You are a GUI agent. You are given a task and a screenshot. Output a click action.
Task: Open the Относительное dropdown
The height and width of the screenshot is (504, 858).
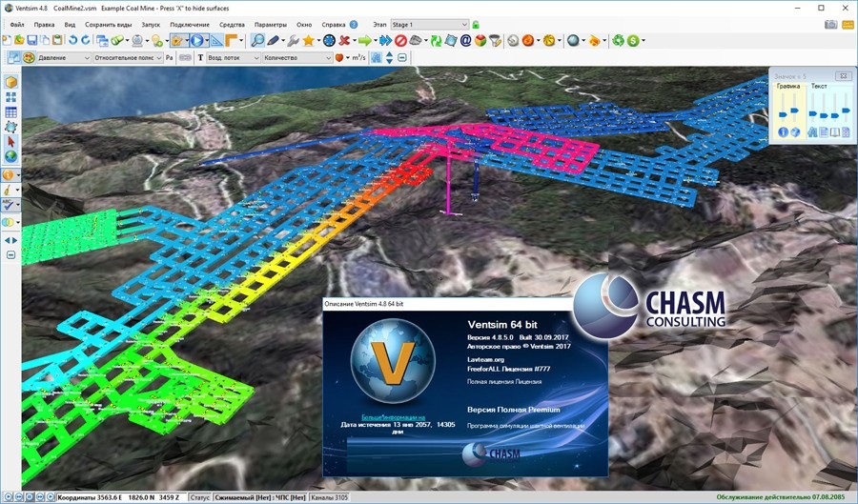click(x=128, y=57)
